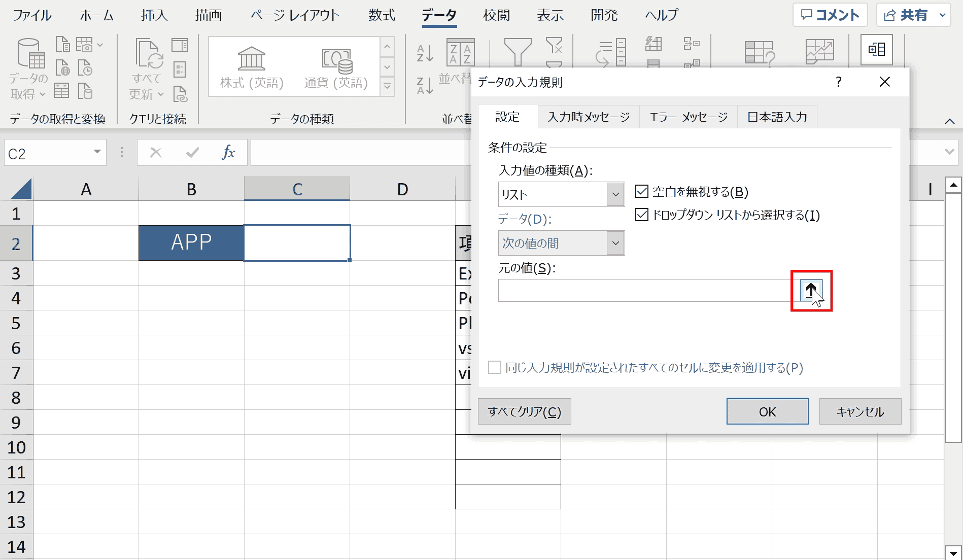Click the Select All corner triangle
This screenshot has height=560, width=963.
(21, 189)
